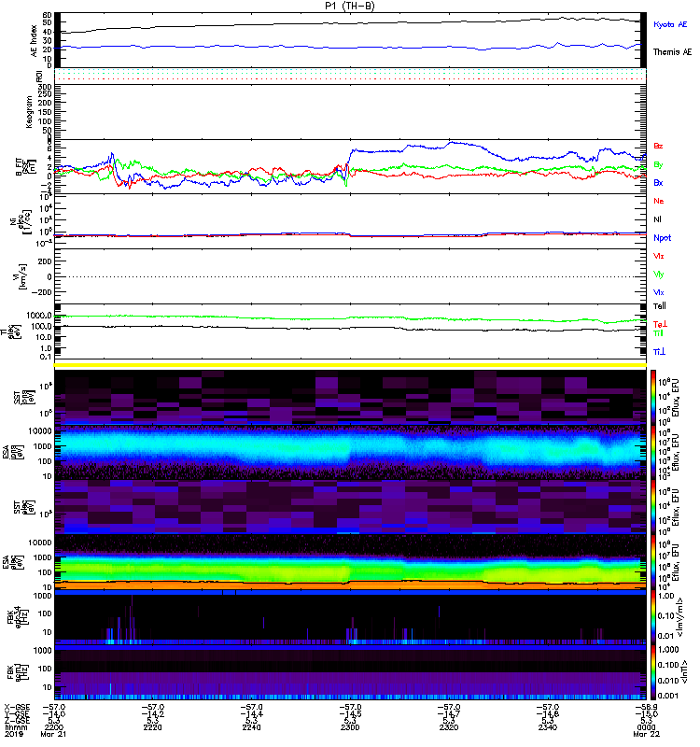Select the black Te parallel legend label
This screenshot has width=700, height=747.
coord(660,306)
